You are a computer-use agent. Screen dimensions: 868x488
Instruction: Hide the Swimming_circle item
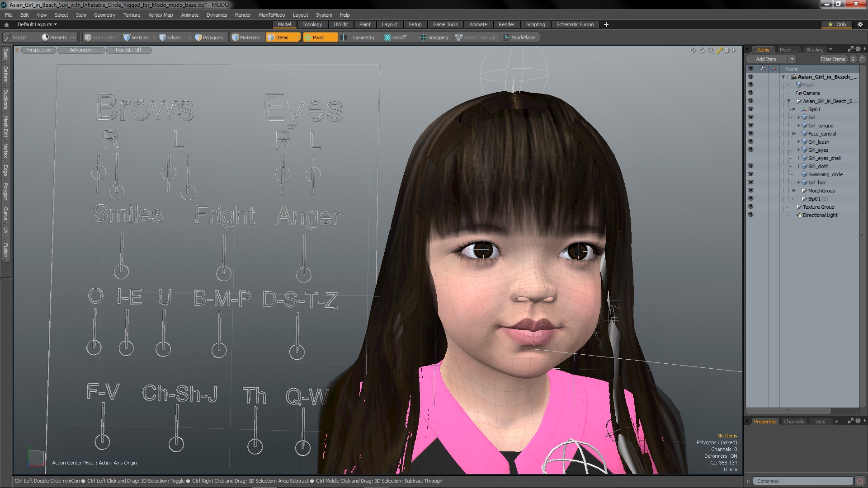(750, 174)
